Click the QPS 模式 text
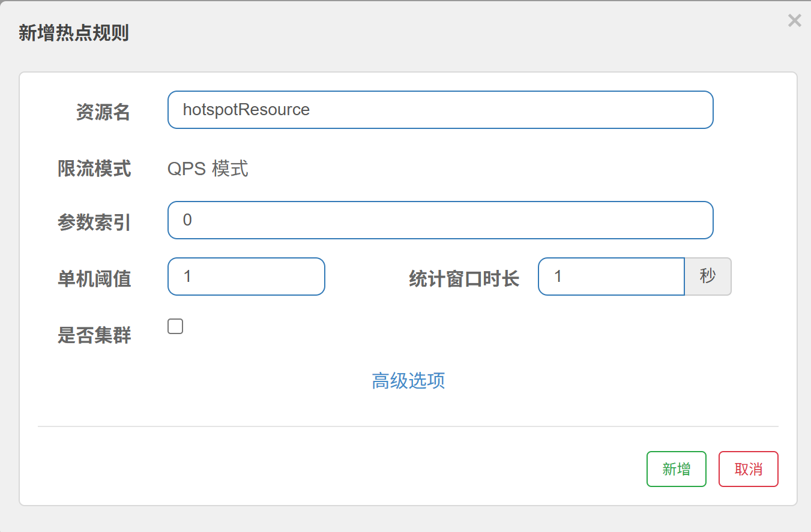Screen dimensions: 811x532 click(x=208, y=169)
